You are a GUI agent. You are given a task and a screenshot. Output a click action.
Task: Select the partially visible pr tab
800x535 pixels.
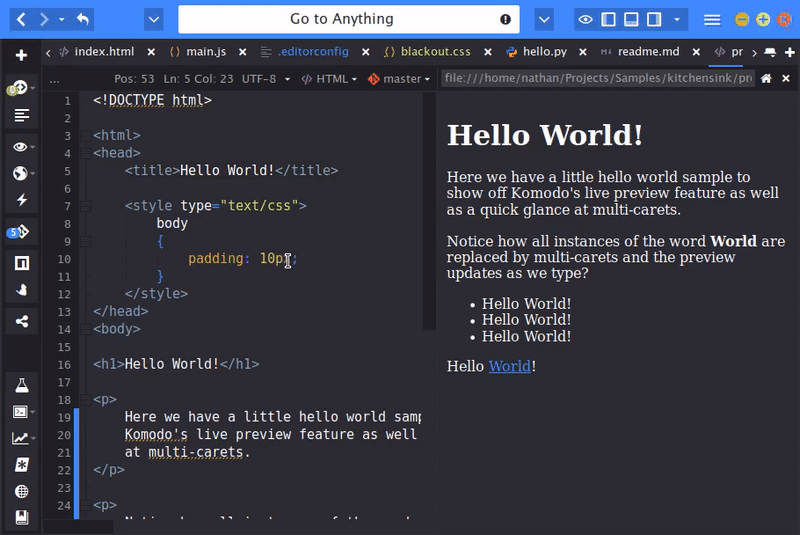(x=729, y=52)
